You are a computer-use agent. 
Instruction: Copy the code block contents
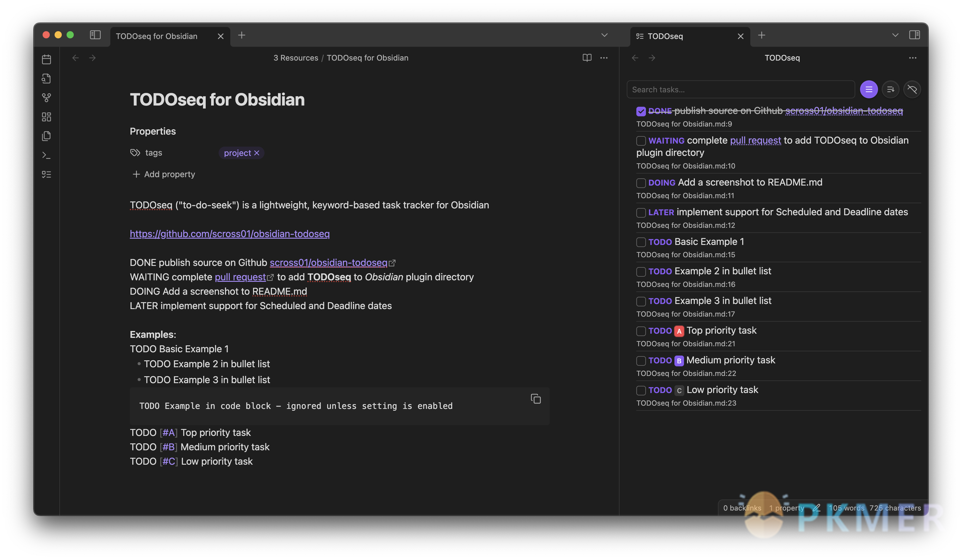536,399
